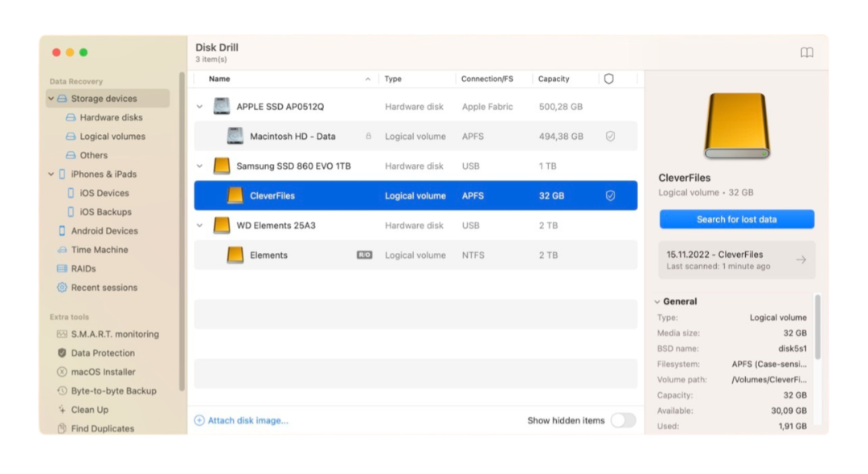
Task: Click the Elements volume drive icon
Action: click(x=235, y=255)
